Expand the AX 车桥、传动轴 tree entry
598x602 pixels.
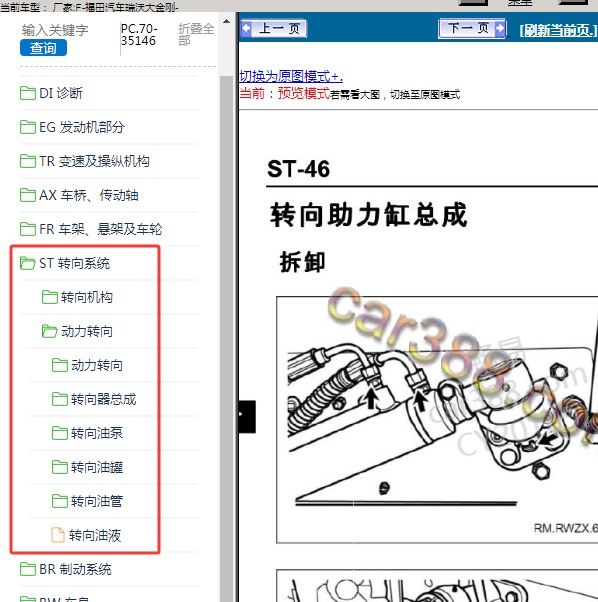point(89,195)
